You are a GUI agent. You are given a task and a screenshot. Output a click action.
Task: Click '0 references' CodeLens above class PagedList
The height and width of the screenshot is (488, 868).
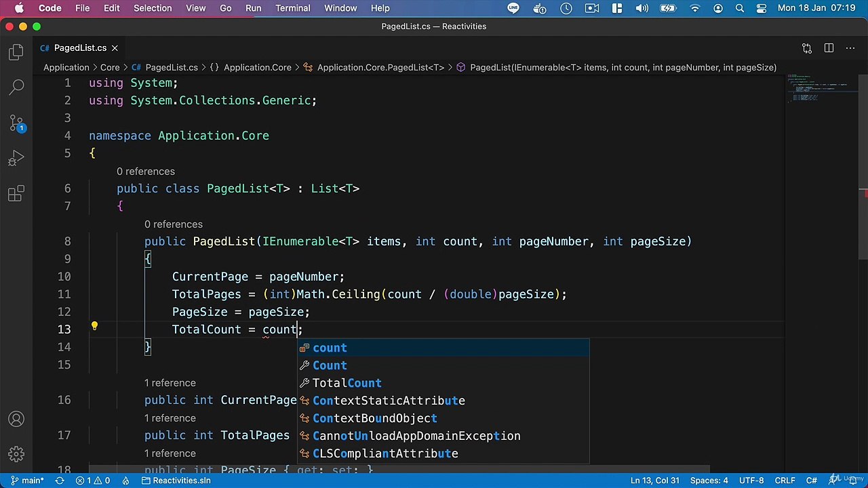click(145, 171)
